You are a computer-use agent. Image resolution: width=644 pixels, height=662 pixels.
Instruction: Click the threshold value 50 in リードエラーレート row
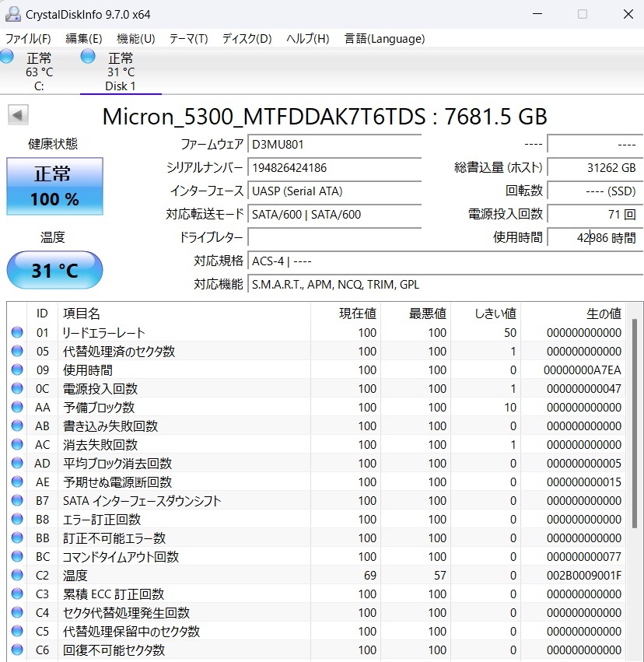[x=510, y=332]
